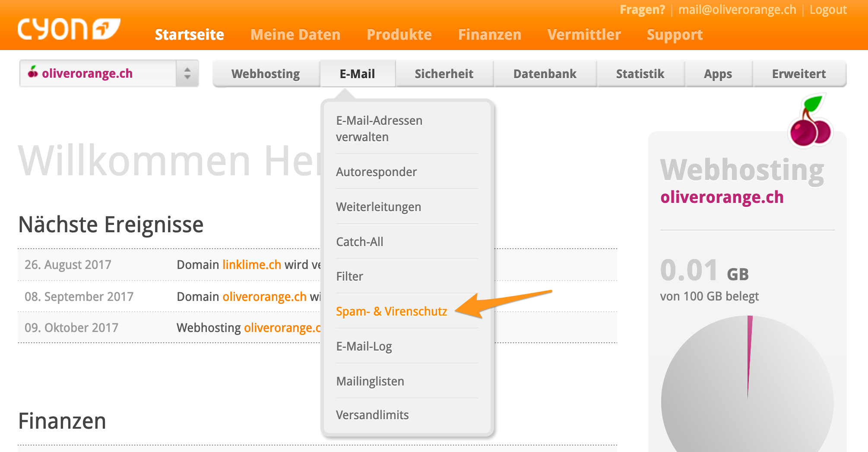The height and width of the screenshot is (452, 868).
Task: Click the disk usage pie chart
Action: tap(748, 384)
